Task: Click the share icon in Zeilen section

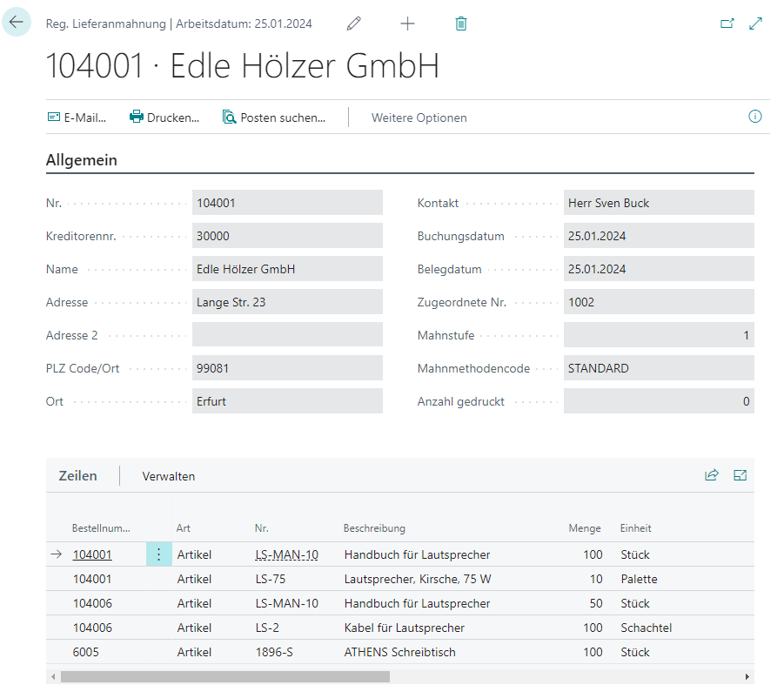Action: [x=712, y=475]
